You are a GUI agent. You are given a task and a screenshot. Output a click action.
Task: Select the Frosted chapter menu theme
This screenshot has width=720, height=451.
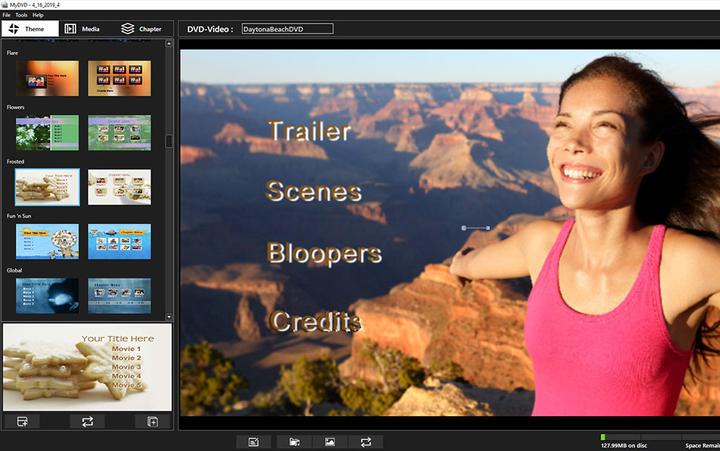[119, 187]
